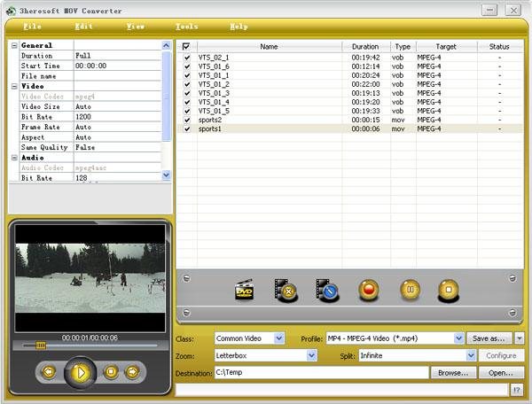Uncheck the VTS_02_1 file checkbox

tap(186, 58)
